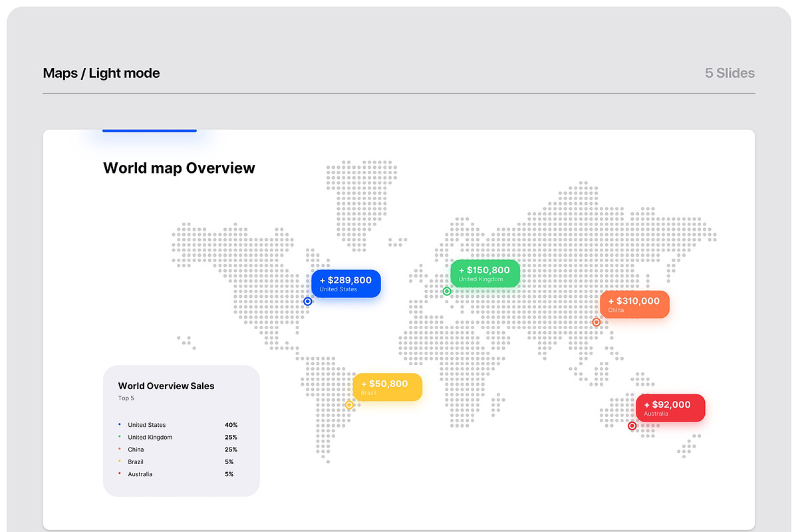
Task: Click the 5 Slides counter
Action: click(x=730, y=73)
